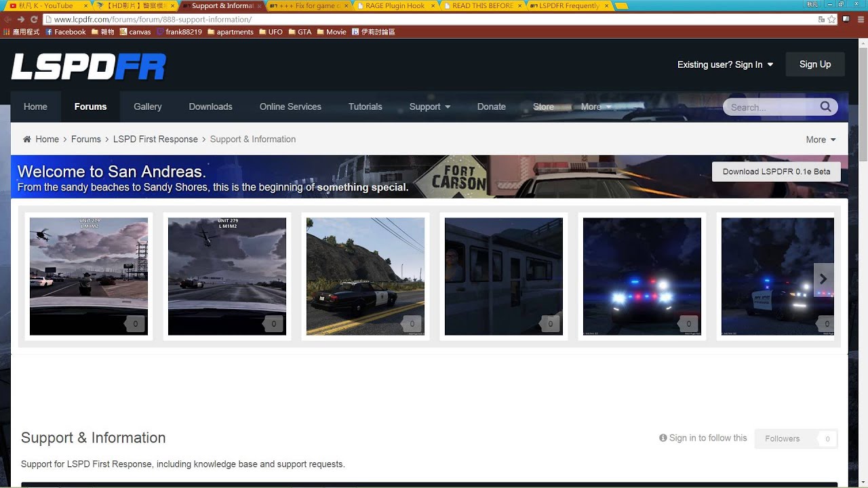Expand the Support nav dropdown
The height and width of the screenshot is (488, 868).
coord(429,106)
